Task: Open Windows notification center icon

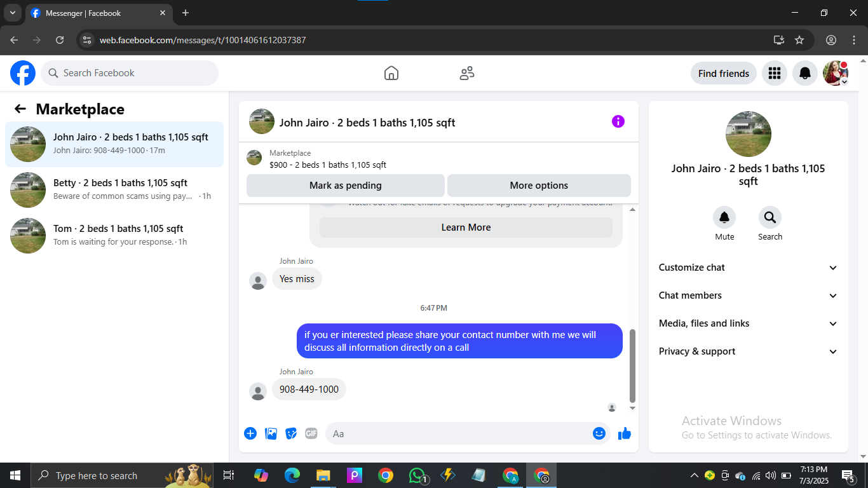Action: coord(848,475)
